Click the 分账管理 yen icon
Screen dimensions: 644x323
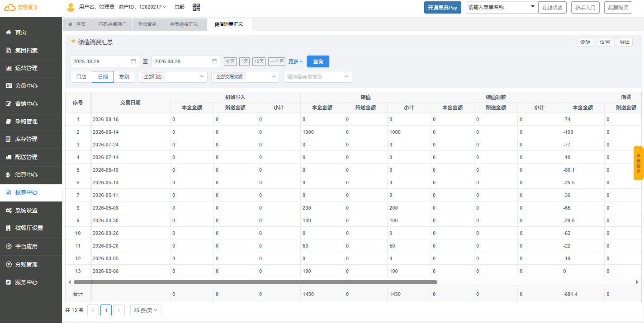tap(8, 265)
